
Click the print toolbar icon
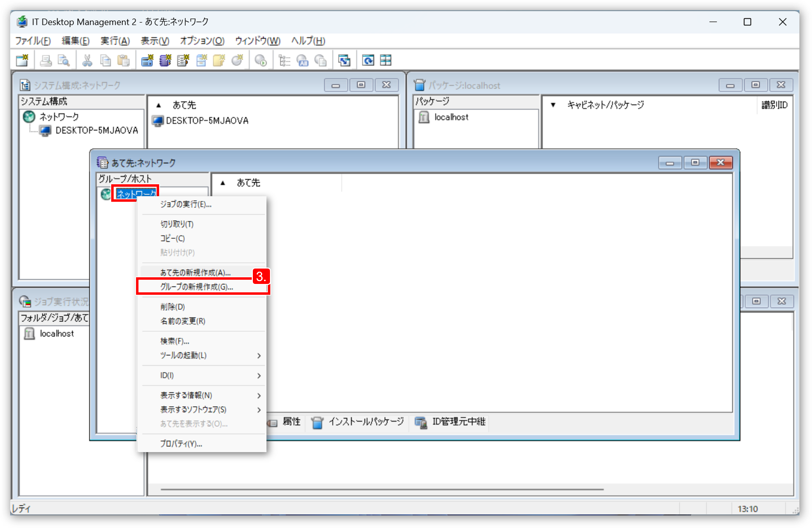coord(45,60)
